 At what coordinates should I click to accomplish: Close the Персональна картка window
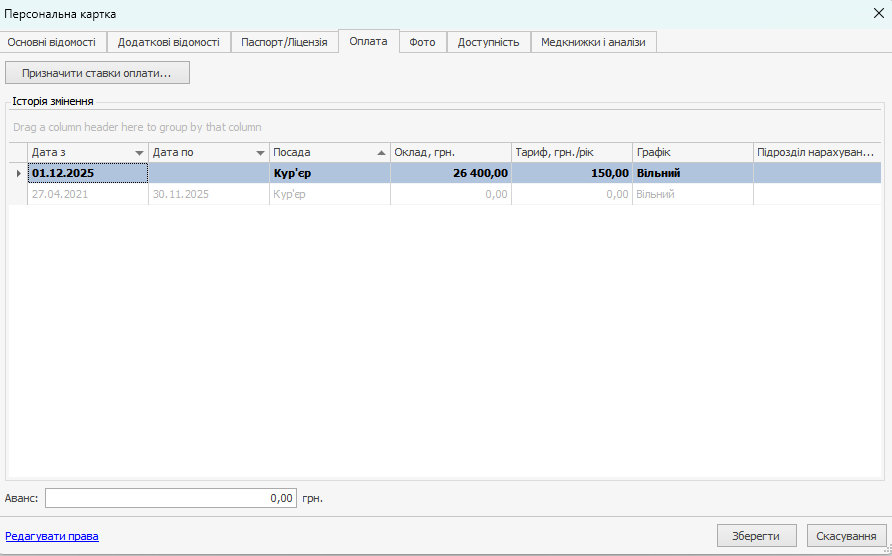(x=877, y=14)
